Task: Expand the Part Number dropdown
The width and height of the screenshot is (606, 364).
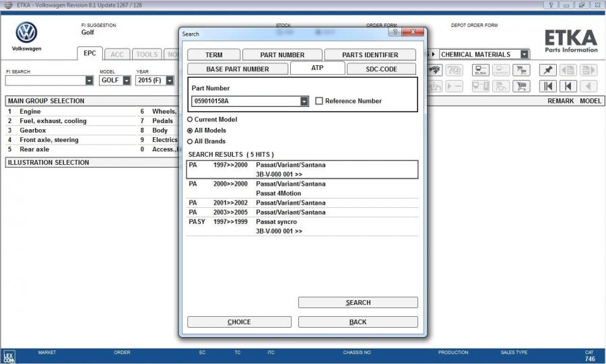Action: coord(304,101)
